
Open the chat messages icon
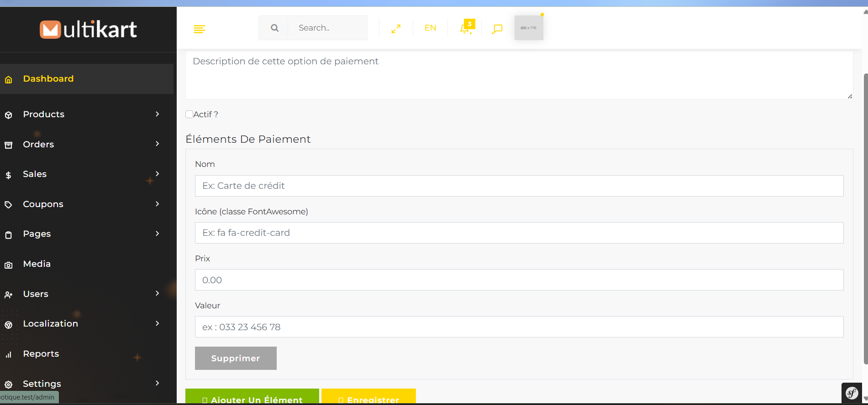pos(497,29)
